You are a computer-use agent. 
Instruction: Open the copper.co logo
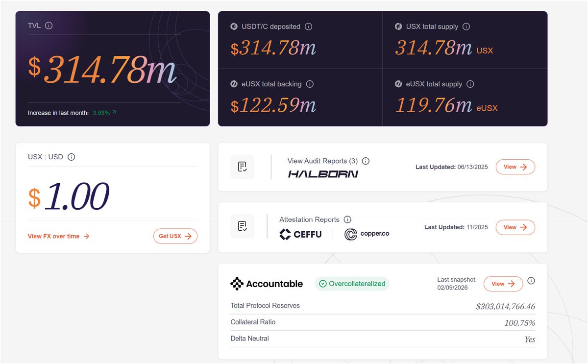[x=367, y=234]
